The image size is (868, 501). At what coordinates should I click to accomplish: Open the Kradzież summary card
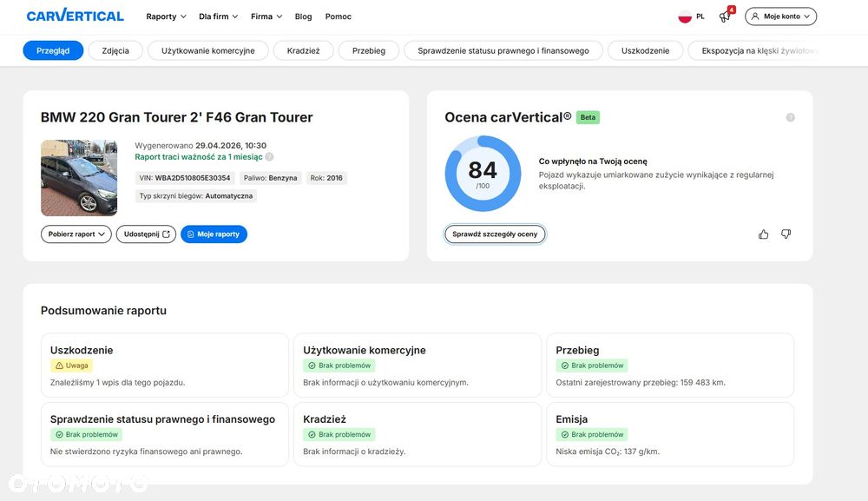click(418, 434)
